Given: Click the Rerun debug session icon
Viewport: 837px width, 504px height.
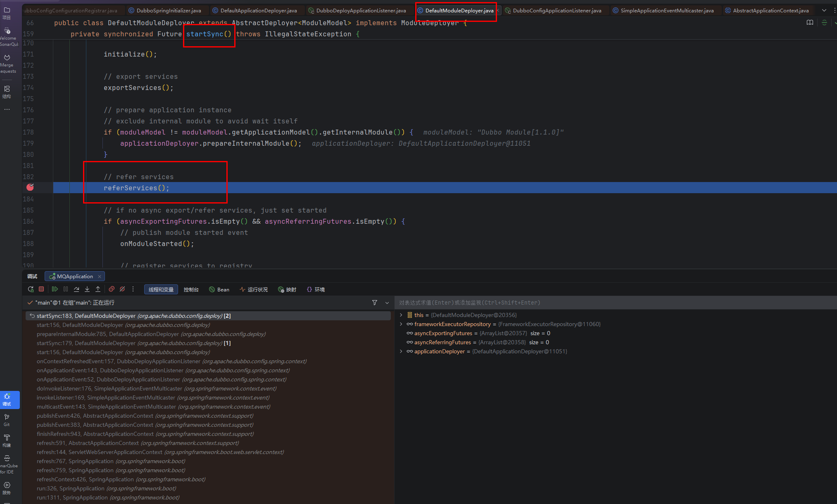Looking at the screenshot, I should pyautogui.click(x=31, y=289).
